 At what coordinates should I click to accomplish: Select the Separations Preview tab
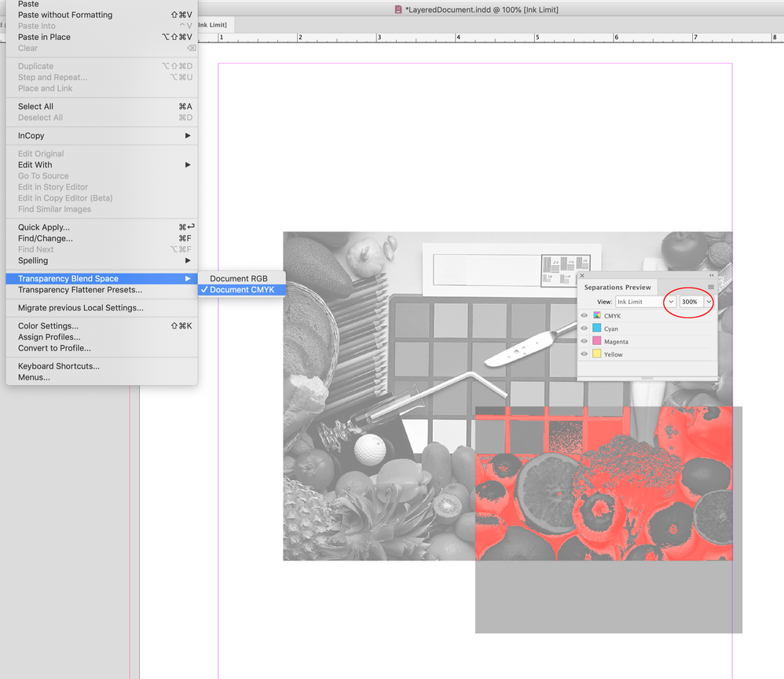617,287
